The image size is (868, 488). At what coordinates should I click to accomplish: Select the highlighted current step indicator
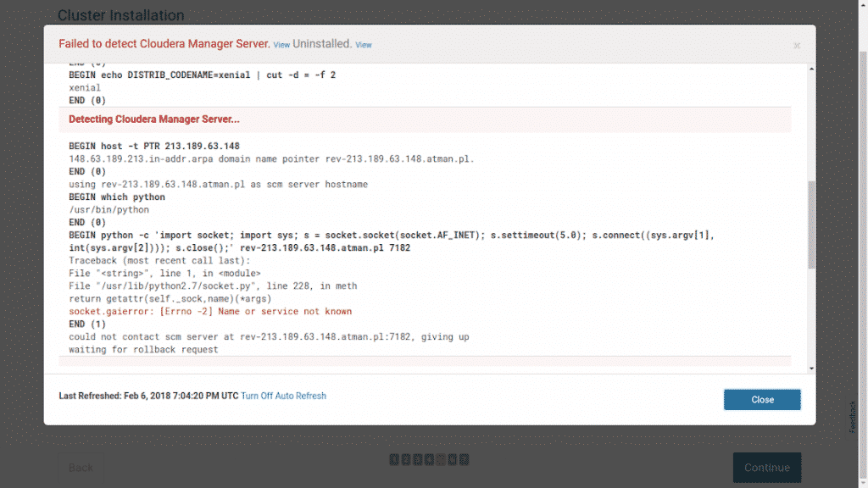(440, 459)
